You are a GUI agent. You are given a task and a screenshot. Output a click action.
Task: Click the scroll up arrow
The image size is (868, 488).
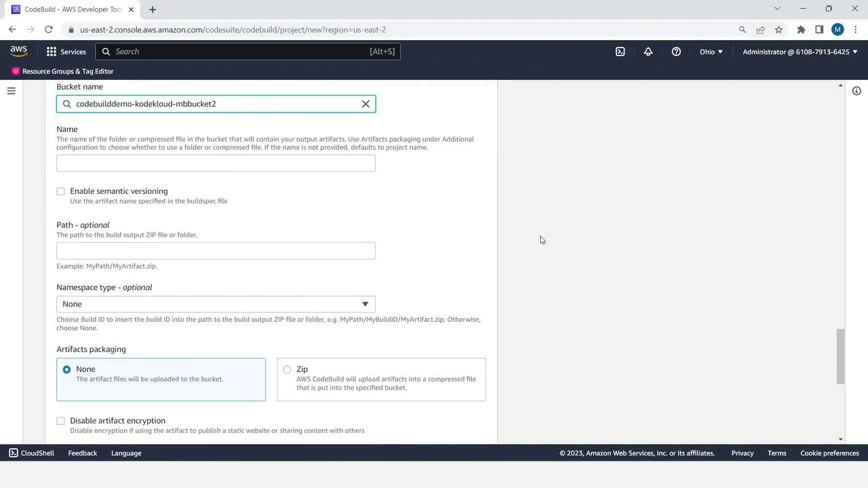coord(841,85)
